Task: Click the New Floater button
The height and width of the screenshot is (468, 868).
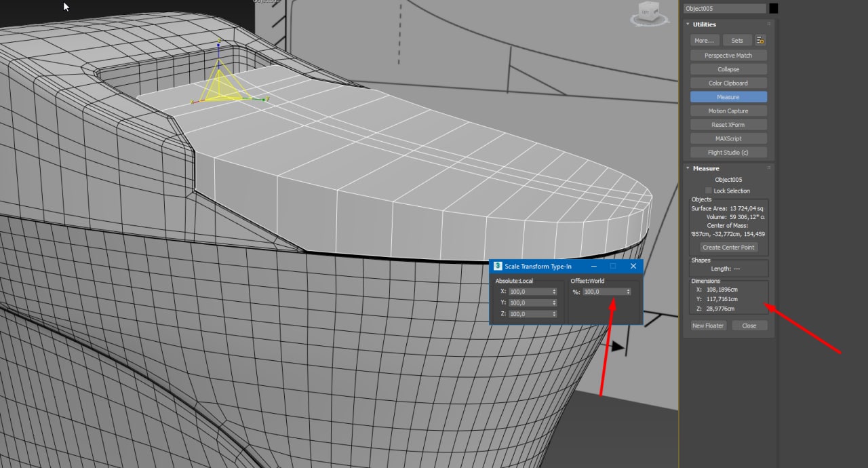Action: [708, 326]
